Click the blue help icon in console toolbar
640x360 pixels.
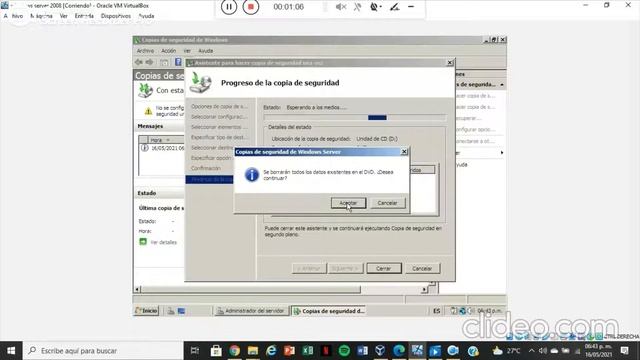(178, 62)
